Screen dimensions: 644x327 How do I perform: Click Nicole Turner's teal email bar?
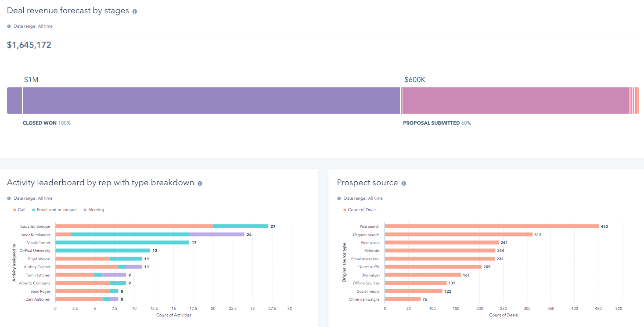tap(122, 243)
